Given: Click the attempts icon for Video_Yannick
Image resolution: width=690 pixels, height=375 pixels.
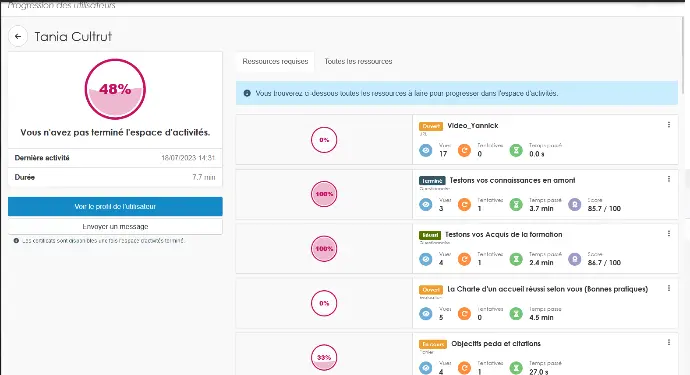Looking at the screenshot, I should [x=464, y=151].
